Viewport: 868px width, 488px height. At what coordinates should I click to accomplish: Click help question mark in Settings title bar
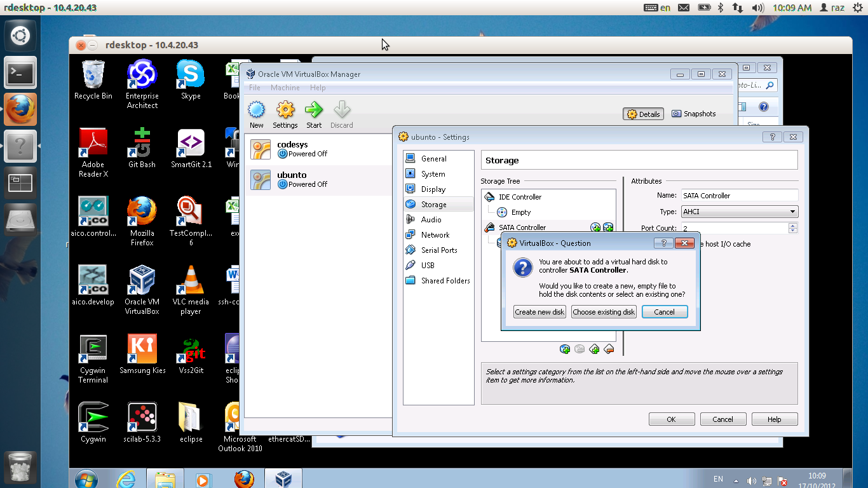pyautogui.click(x=772, y=137)
